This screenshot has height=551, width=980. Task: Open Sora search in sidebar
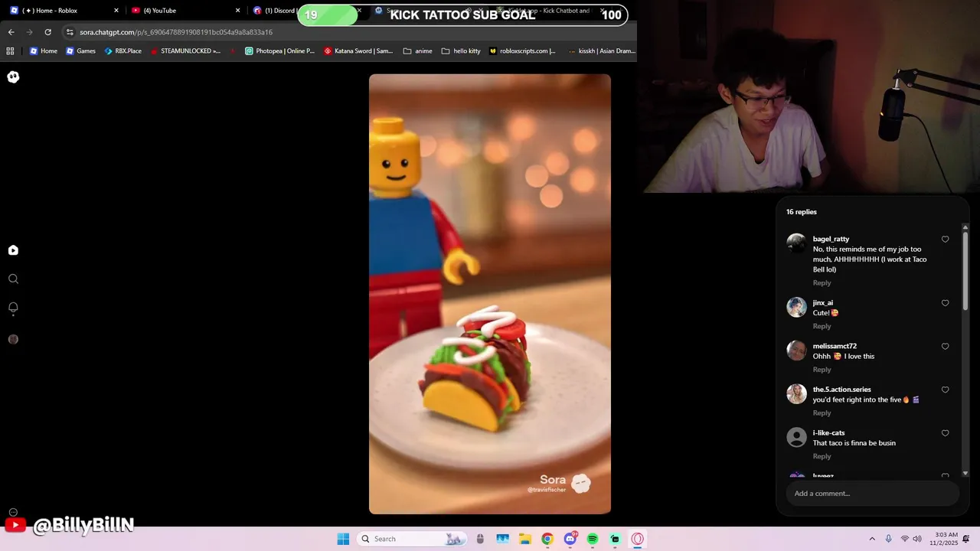click(x=13, y=279)
